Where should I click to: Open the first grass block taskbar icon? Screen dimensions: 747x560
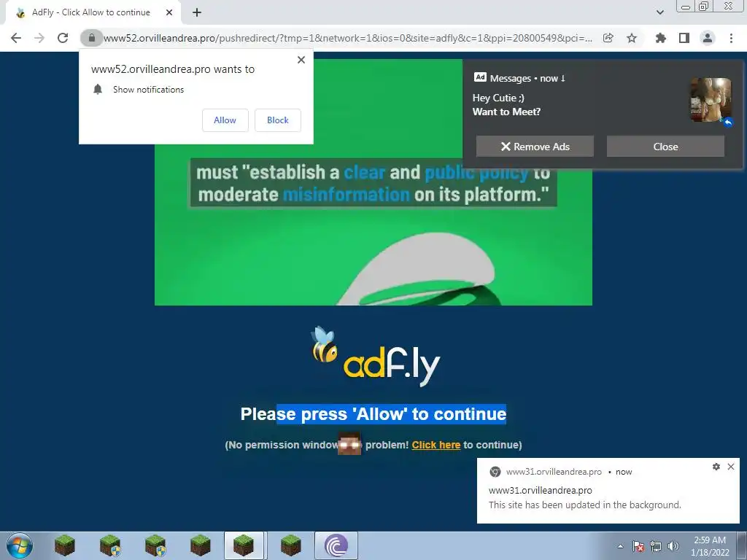coord(64,545)
